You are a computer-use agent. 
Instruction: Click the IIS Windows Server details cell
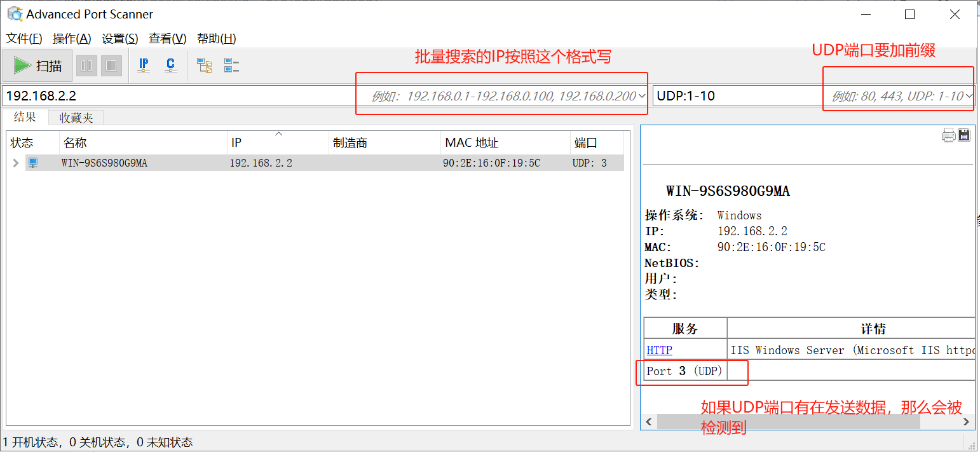pos(851,350)
